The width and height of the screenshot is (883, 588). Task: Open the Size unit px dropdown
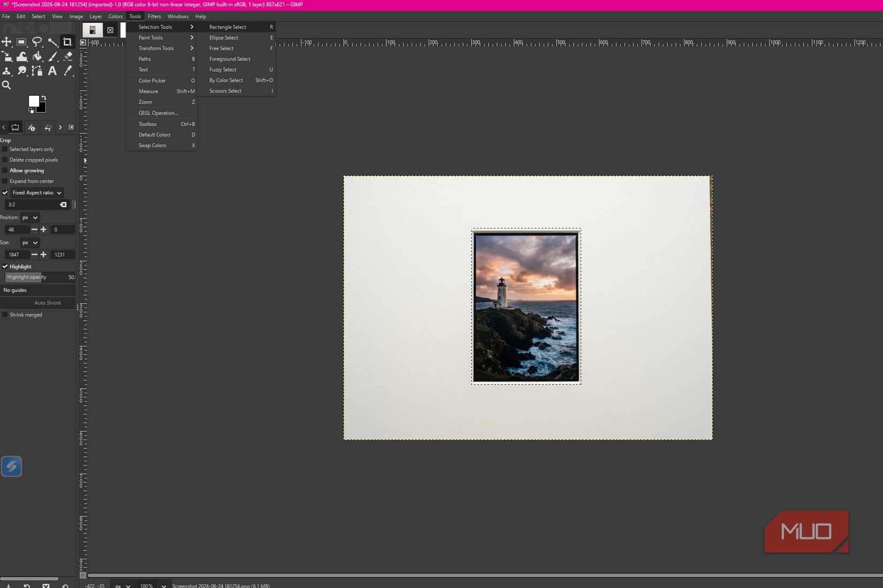[x=29, y=242]
